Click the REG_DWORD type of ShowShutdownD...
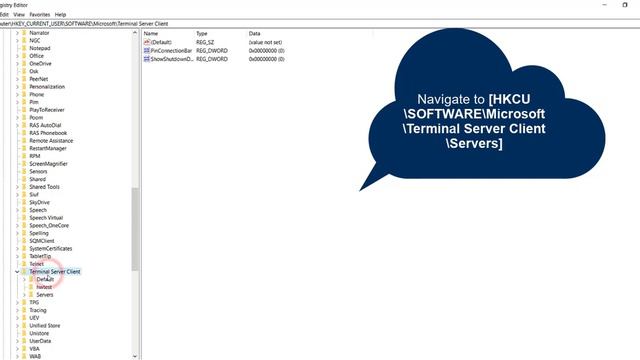This screenshot has height=360, width=640. [x=212, y=59]
